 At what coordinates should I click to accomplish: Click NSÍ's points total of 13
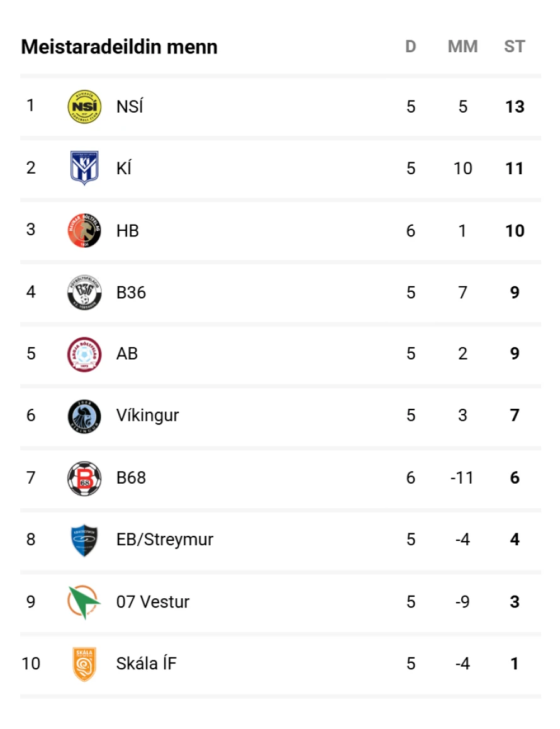(515, 107)
